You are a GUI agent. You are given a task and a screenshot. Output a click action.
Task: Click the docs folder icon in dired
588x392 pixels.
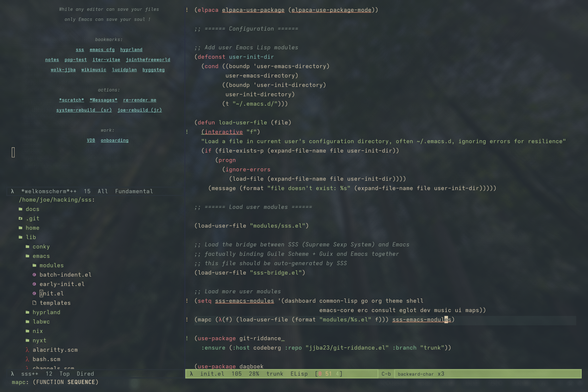(21, 209)
